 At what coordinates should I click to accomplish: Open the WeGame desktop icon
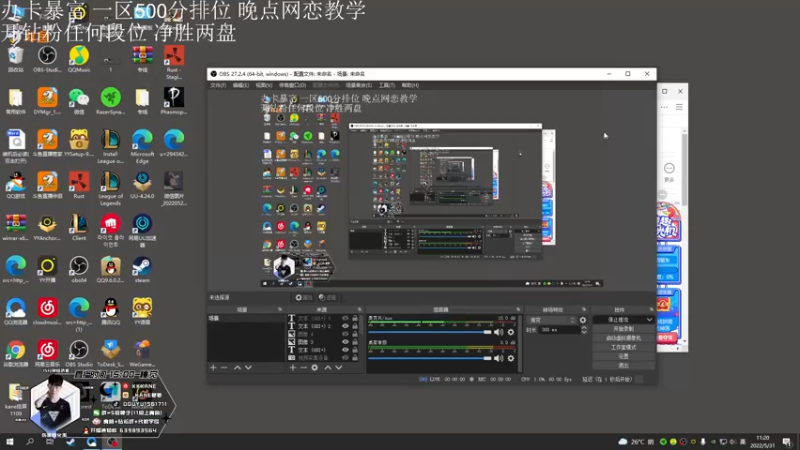coord(142,354)
